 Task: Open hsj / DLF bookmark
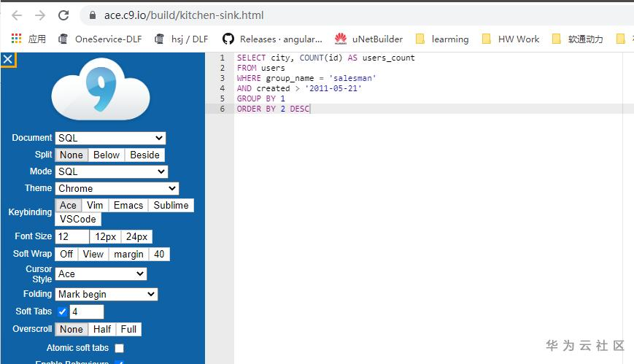pos(182,39)
